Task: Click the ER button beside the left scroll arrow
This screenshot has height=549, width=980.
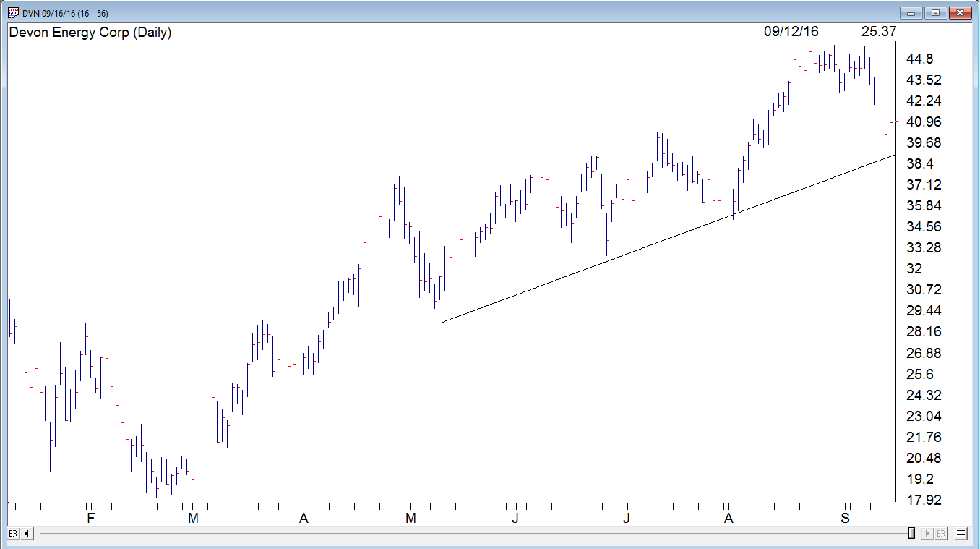Action: click(x=13, y=534)
